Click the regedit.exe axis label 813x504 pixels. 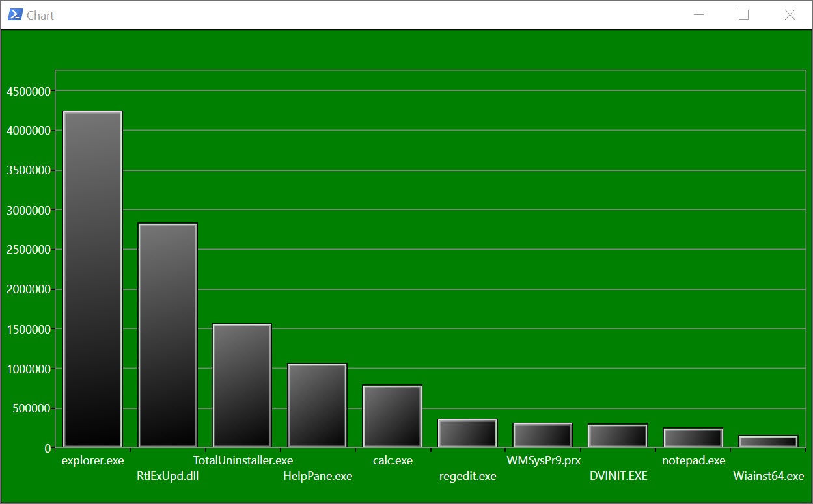pyautogui.click(x=467, y=476)
